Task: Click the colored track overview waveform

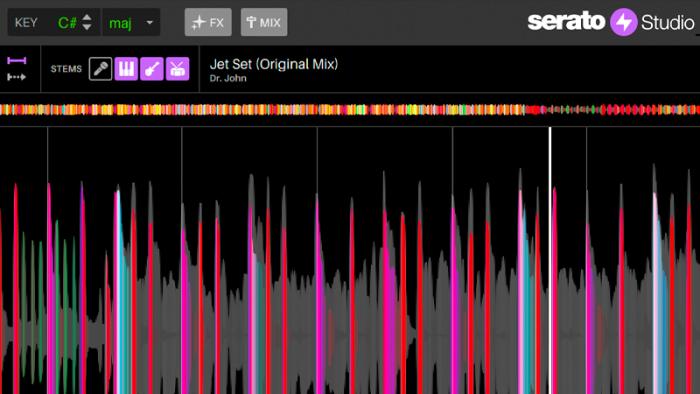Action: [x=350, y=109]
